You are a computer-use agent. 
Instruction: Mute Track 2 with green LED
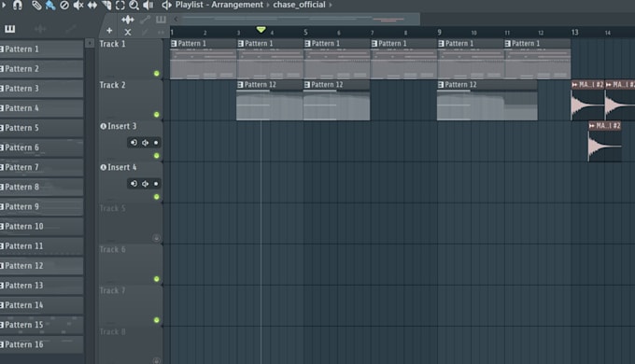tap(157, 115)
